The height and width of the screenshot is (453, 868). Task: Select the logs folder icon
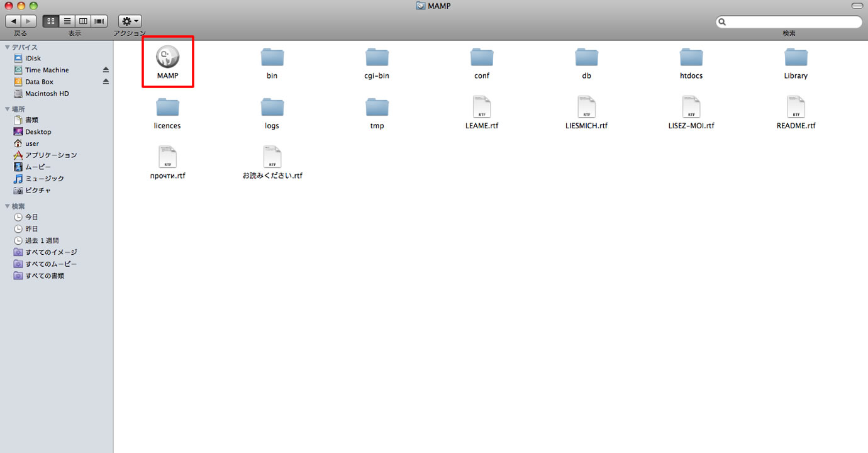tap(272, 108)
